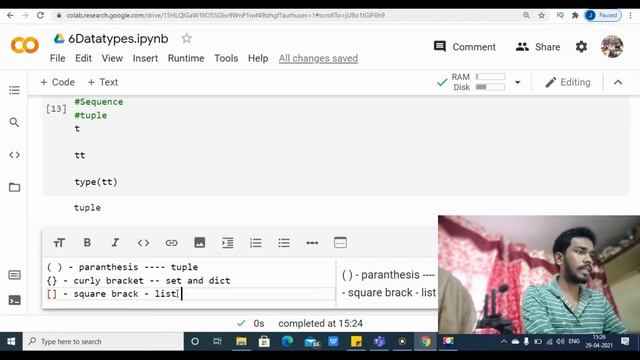640x360 pixels.
Task: Bookmark this page with the star icon
Action: point(542,15)
